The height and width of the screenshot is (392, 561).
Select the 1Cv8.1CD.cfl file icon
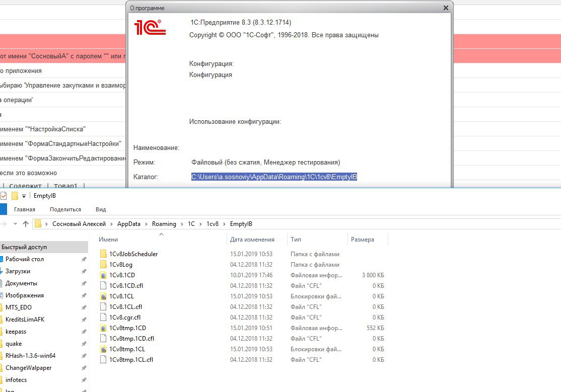tap(103, 286)
